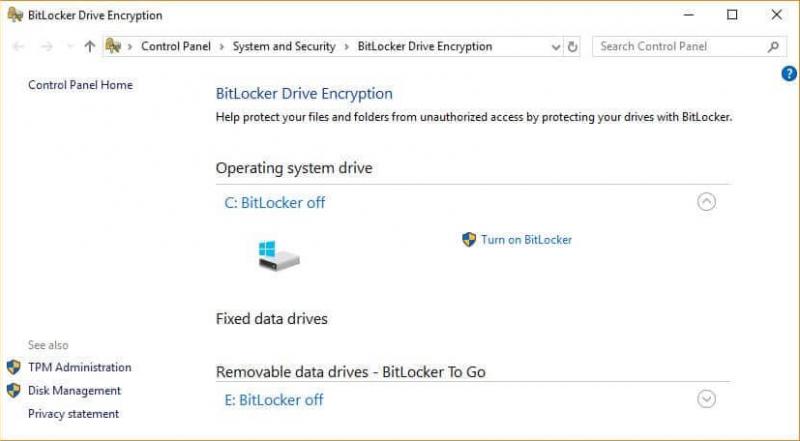The image size is (800, 441).
Task: Select Control Panel in the breadcrumb path
Action: point(176,46)
